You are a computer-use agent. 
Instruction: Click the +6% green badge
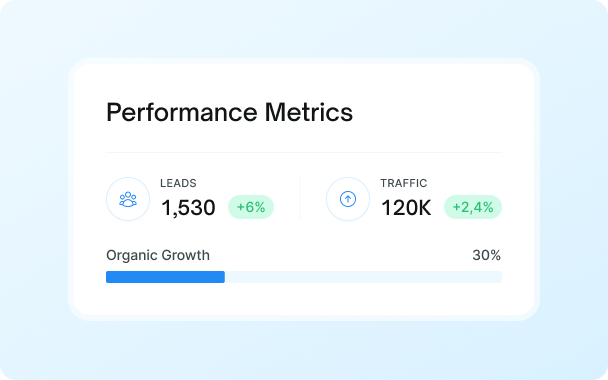coord(251,207)
